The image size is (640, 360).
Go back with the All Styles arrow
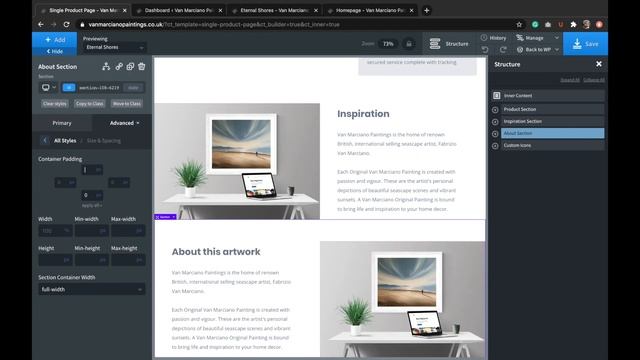45,140
